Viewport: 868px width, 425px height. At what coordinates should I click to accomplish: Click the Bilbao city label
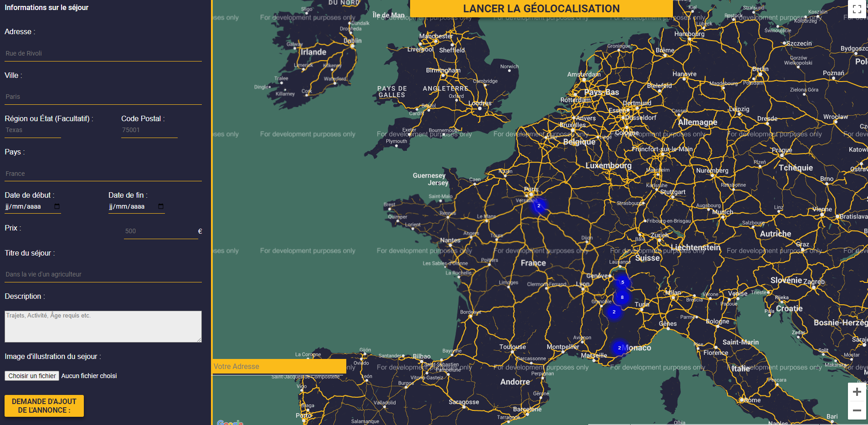pos(421,356)
